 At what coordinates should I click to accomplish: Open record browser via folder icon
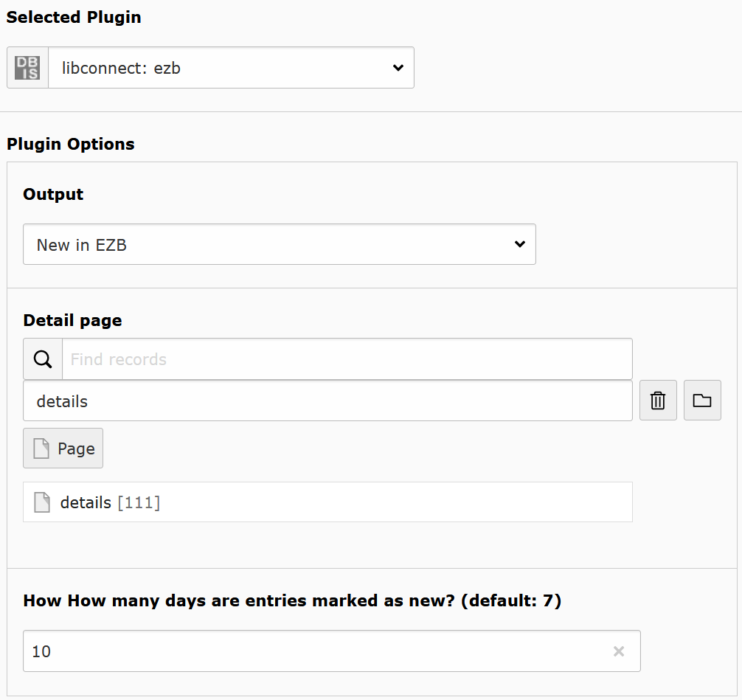pyautogui.click(x=701, y=400)
